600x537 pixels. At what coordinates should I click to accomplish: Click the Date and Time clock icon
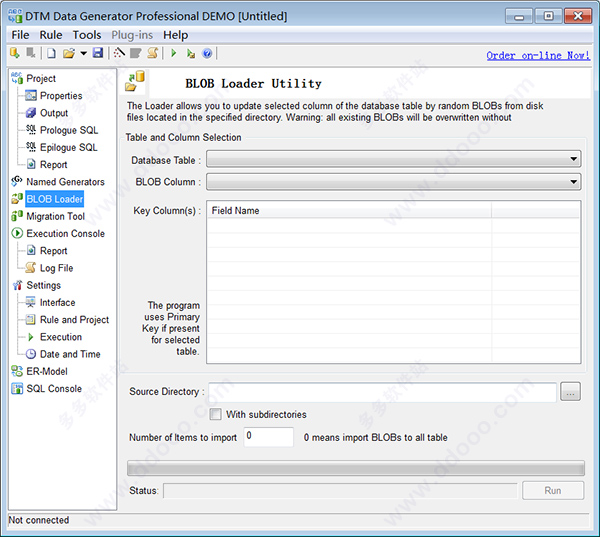(31, 354)
